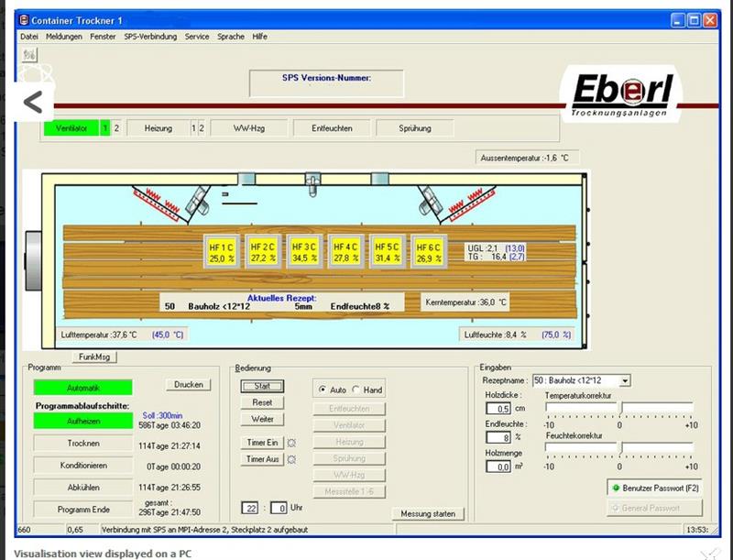Toggle the WW-Hzg status indicator
This screenshot has width=733, height=560.
point(248,128)
